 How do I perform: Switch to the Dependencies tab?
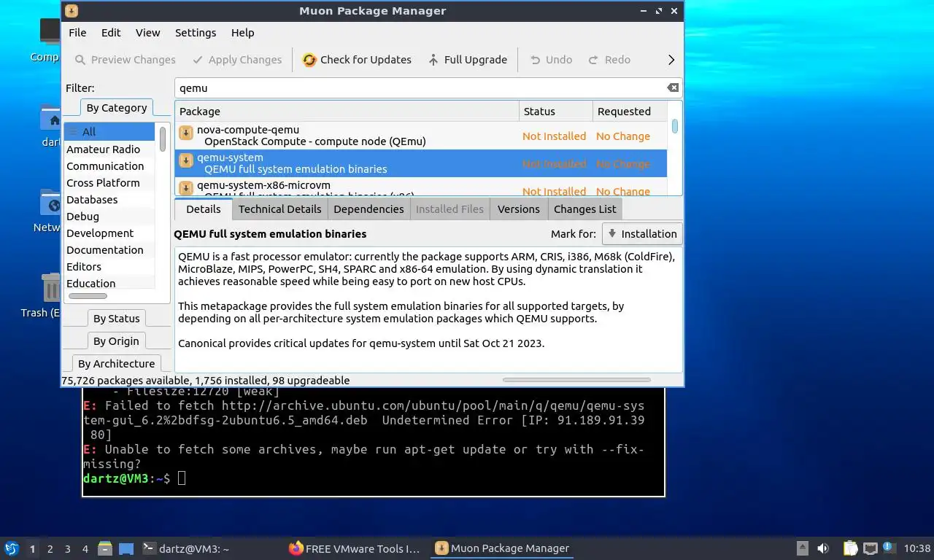point(368,209)
